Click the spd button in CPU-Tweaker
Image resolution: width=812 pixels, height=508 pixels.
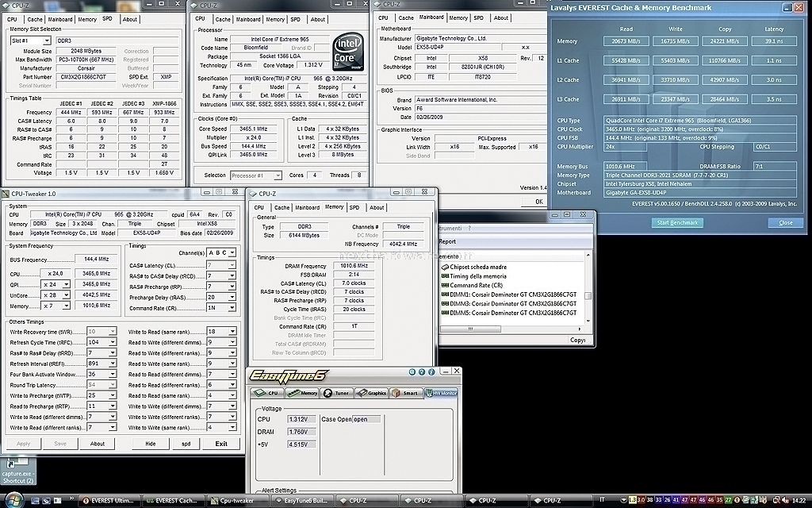click(186, 444)
